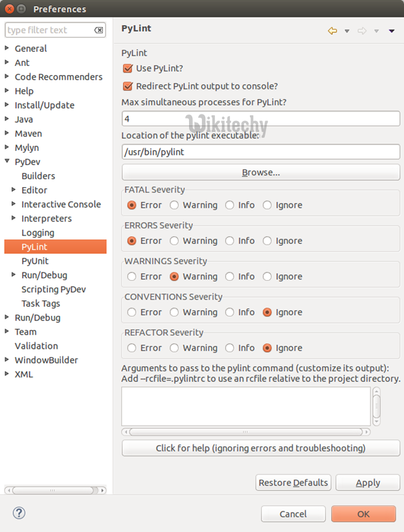Open the Validation preferences page

click(x=36, y=346)
